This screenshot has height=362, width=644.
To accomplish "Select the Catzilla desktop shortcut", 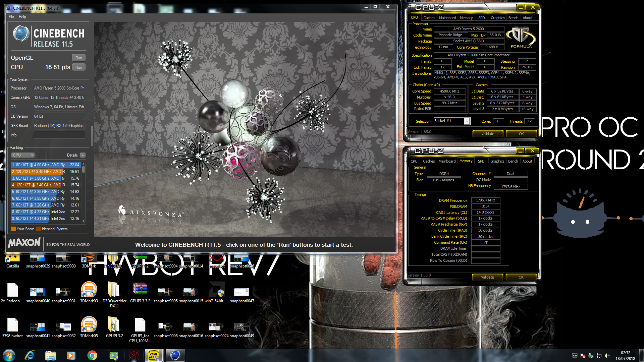I will click(13, 261).
